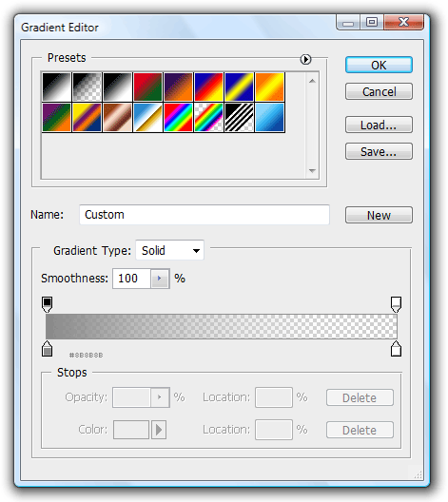This screenshot has height=502, width=448.
Task: Open the Gradient Type dropdown
Action: click(169, 250)
